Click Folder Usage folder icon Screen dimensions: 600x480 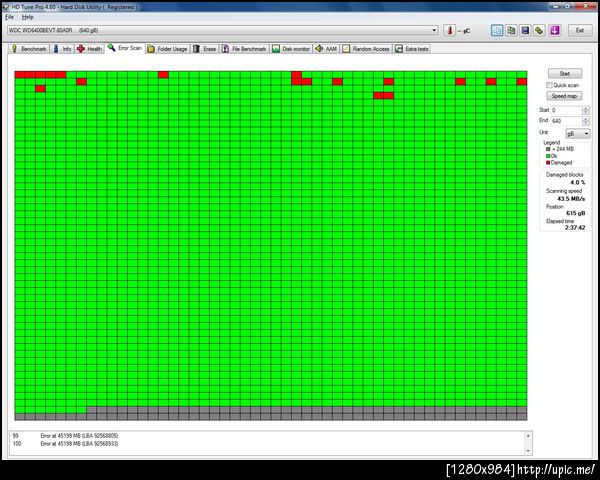(151, 49)
